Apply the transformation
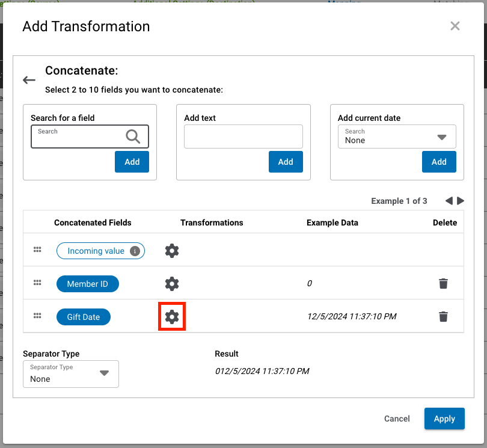 pyautogui.click(x=444, y=419)
